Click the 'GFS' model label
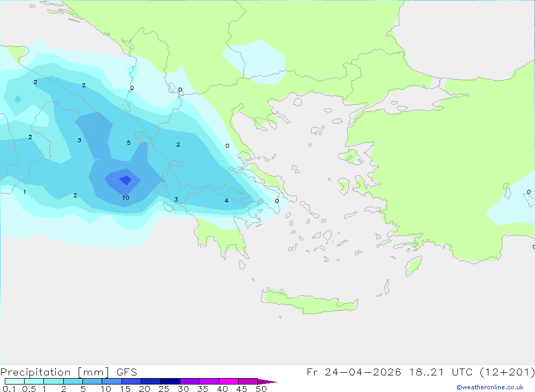535x392 pixels. (127, 372)
